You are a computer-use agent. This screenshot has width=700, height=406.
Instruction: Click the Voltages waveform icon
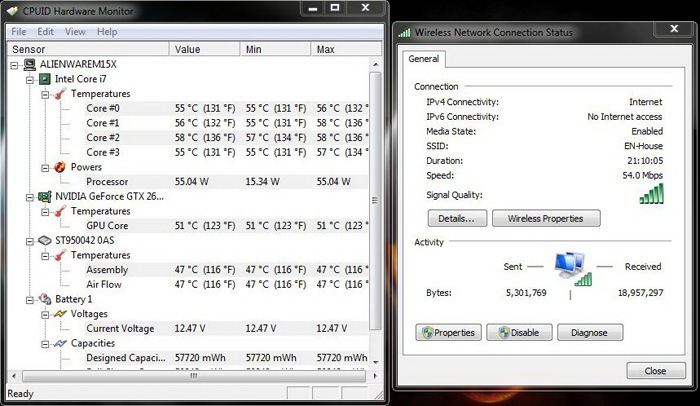60,314
